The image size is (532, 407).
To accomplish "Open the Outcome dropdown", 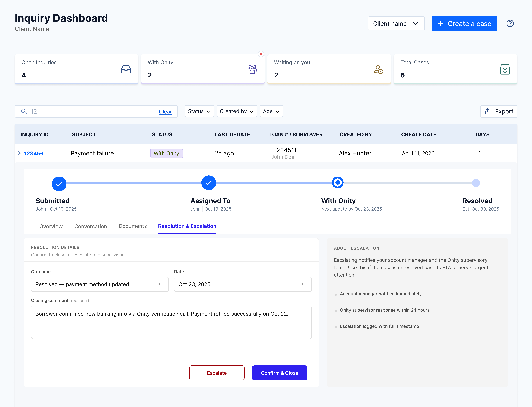I will click(x=100, y=284).
